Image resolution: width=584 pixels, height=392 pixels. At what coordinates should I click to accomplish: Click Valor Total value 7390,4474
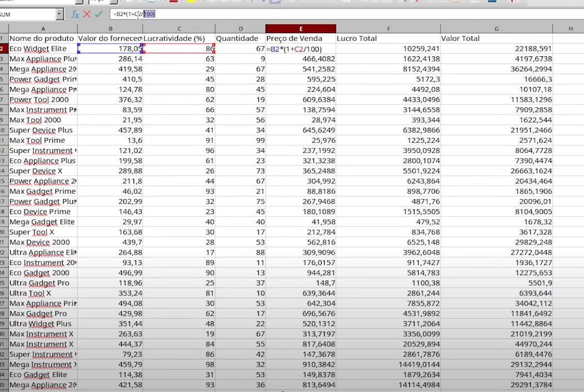tap(497, 161)
